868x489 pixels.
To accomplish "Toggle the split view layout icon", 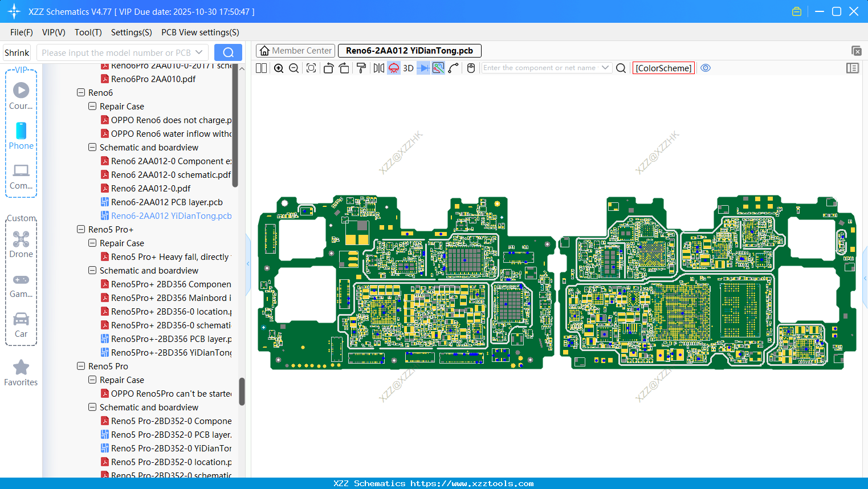I will [262, 68].
